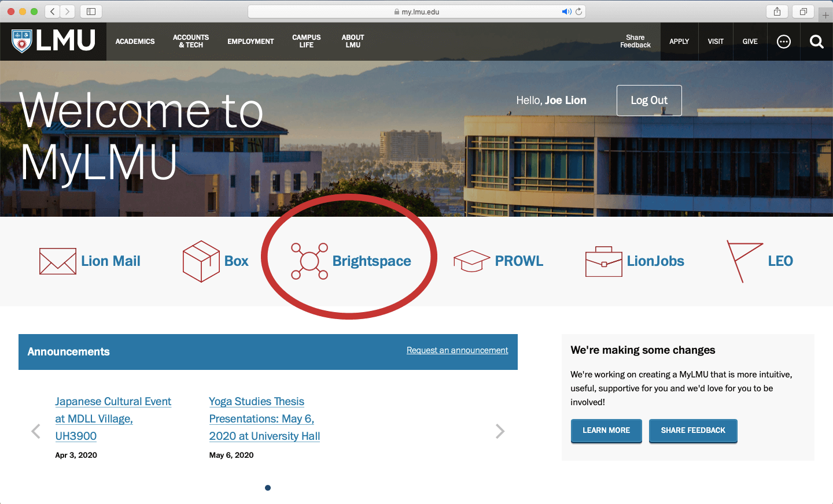Open the Japanese Cultural Event announcement
Screen dimensions: 833x504
point(113,418)
